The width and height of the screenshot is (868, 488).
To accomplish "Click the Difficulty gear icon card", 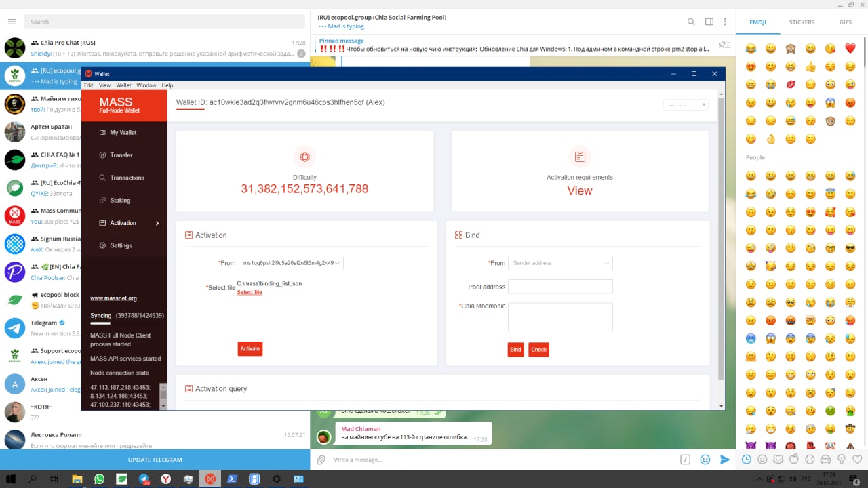I will (x=304, y=157).
